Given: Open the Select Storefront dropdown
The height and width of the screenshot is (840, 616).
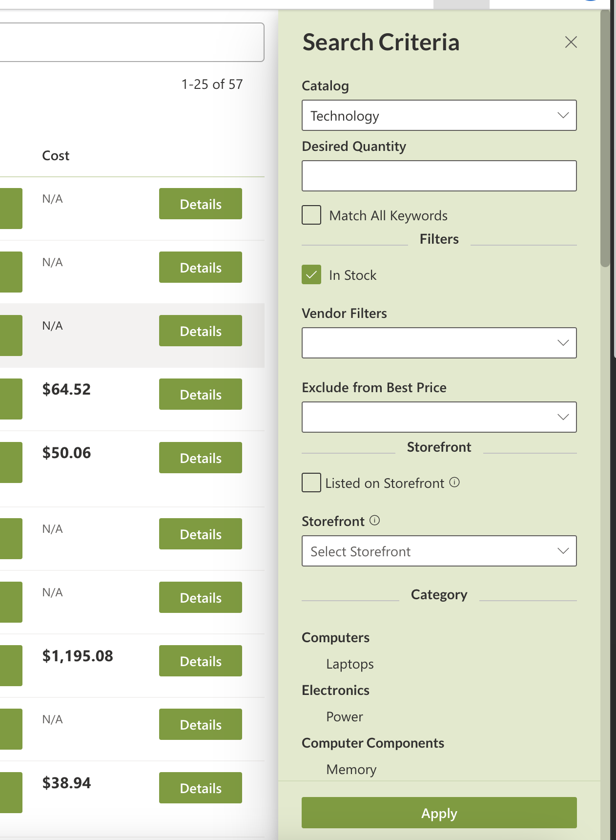Looking at the screenshot, I should (430, 551).
